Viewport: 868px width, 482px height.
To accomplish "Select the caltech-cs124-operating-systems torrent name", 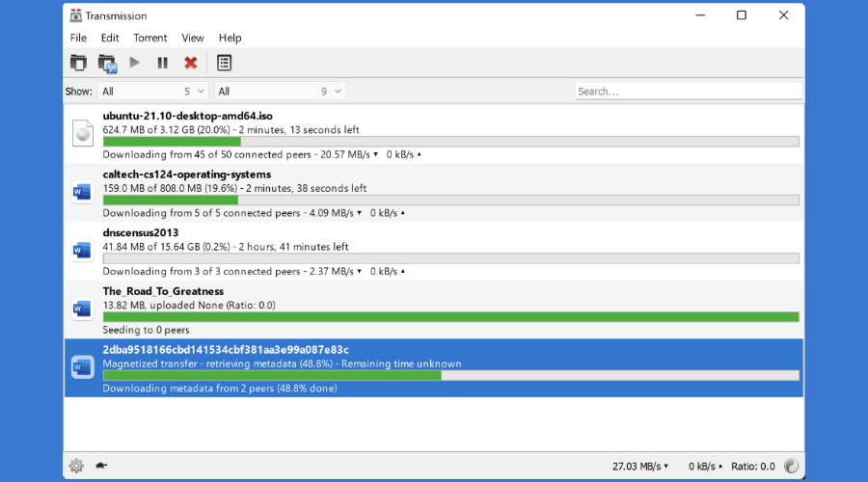I will point(186,174).
